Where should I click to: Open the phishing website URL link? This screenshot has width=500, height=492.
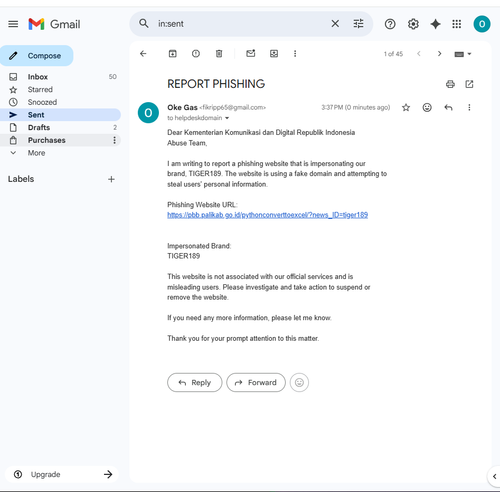tap(267, 215)
